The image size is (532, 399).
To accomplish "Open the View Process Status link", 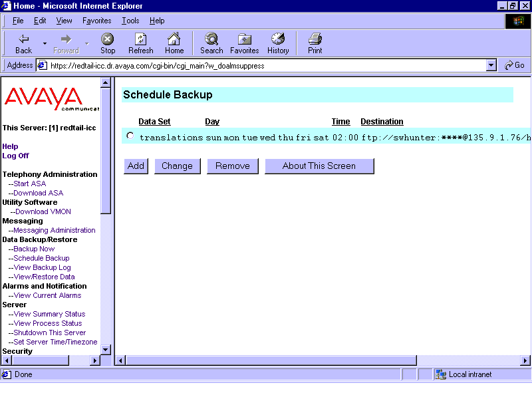I will (x=48, y=323).
